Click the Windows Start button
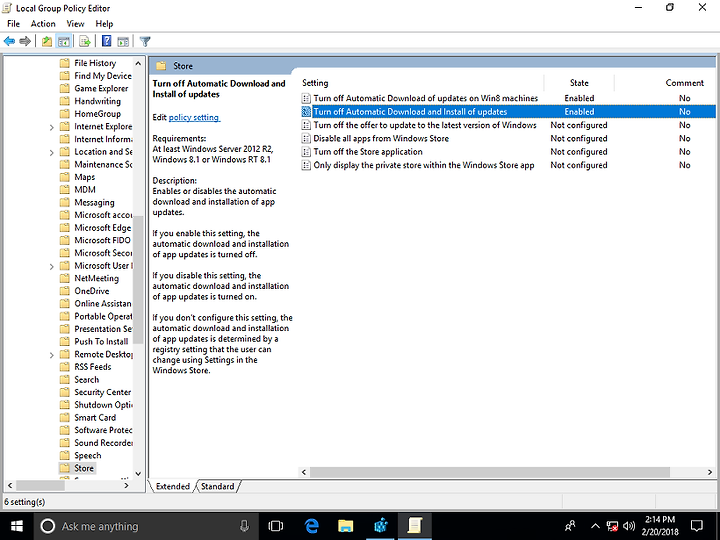This screenshot has height=540, width=720. (x=17, y=526)
